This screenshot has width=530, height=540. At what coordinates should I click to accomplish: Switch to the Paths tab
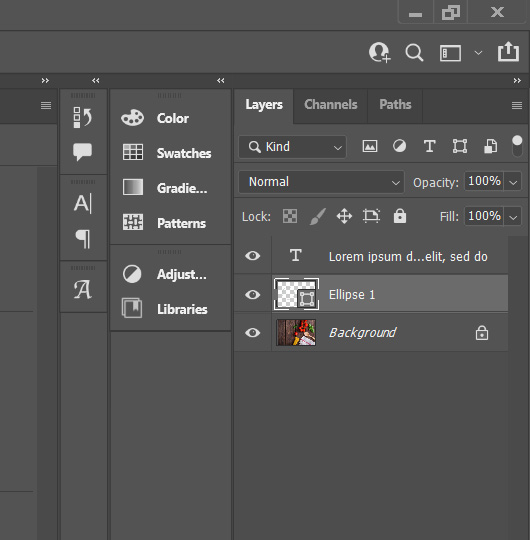click(395, 105)
